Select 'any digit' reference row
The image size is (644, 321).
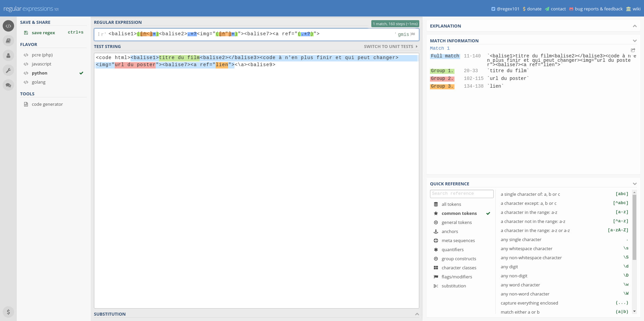click(565, 267)
